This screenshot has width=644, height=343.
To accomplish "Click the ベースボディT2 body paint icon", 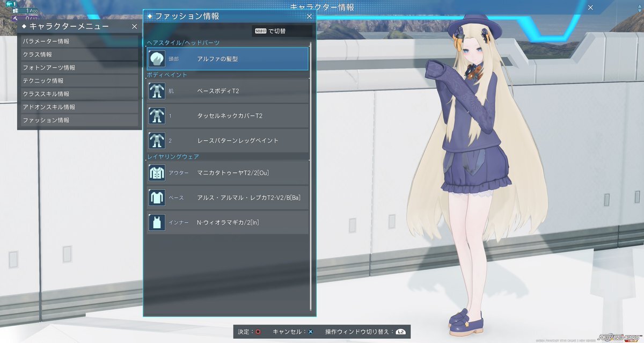I will click(157, 91).
